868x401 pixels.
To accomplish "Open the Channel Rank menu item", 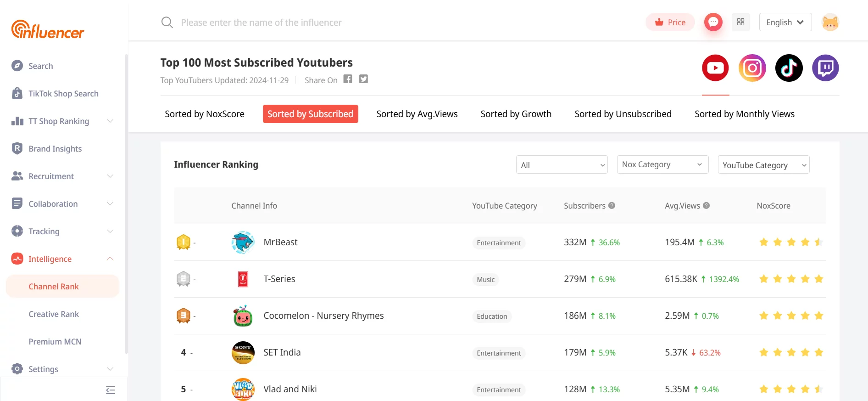I will pyautogui.click(x=62, y=286).
